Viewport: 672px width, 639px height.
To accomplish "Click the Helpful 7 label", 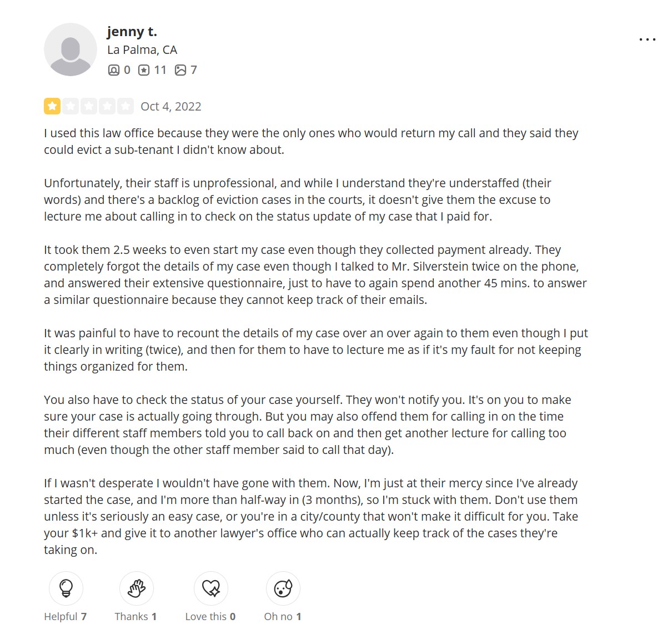I will [66, 617].
